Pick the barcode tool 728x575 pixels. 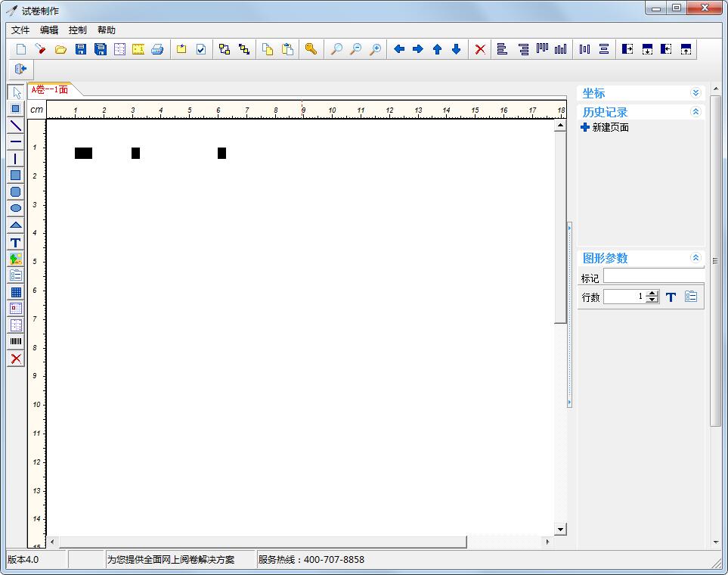pyautogui.click(x=15, y=342)
